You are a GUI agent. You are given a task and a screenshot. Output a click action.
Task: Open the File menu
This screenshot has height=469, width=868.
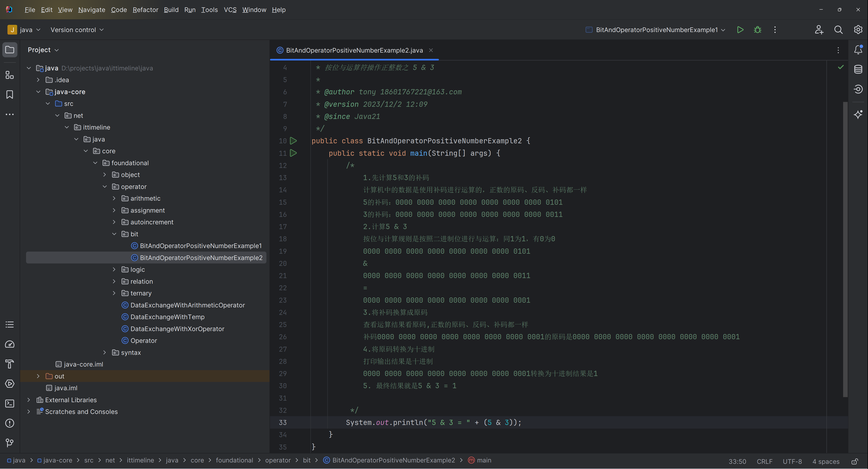(30, 10)
